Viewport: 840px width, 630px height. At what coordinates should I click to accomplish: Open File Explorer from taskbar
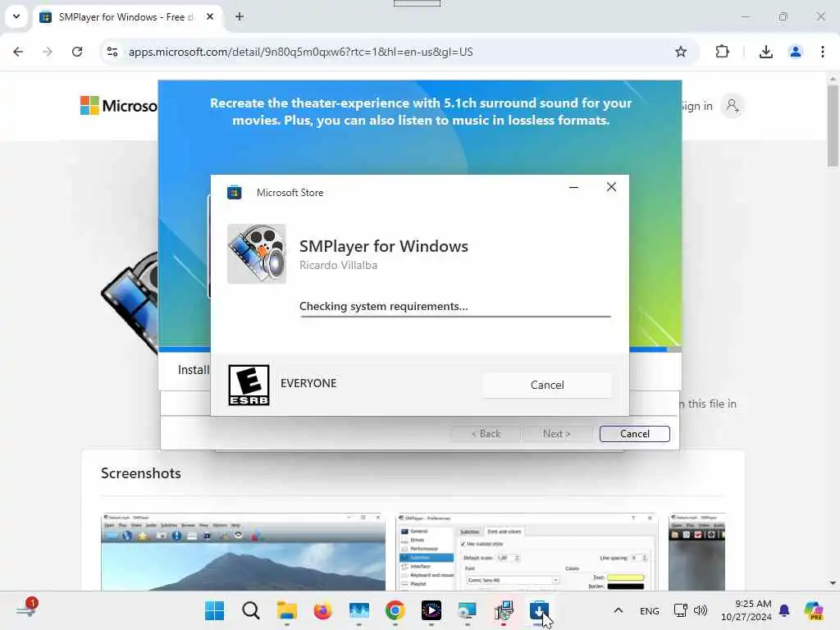pyautogui.click(x=286, y=610)
